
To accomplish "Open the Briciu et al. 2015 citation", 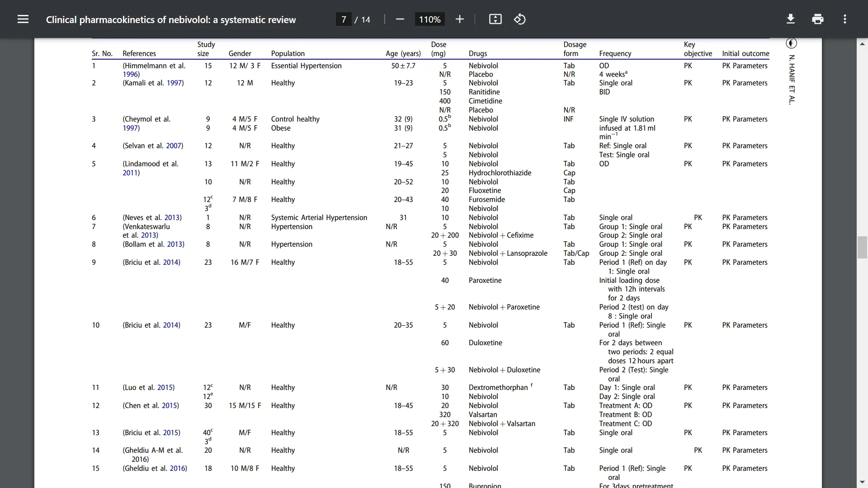I will click(171, 433).
